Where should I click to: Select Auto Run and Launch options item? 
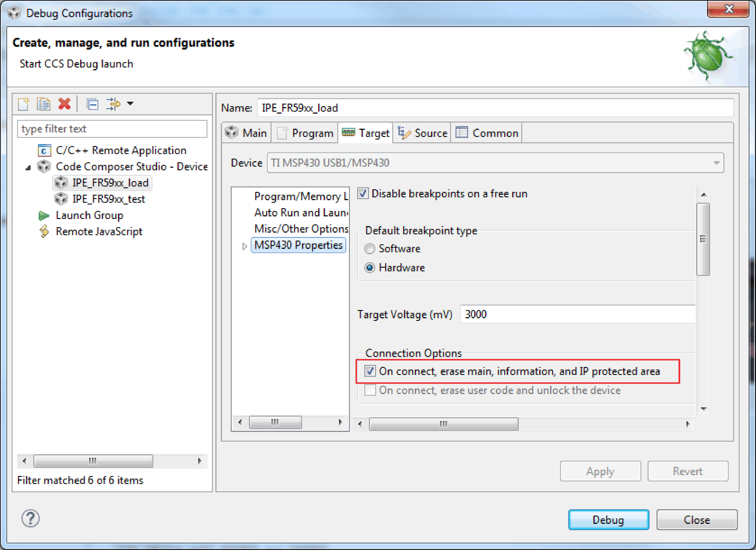[x=301, y=213]
